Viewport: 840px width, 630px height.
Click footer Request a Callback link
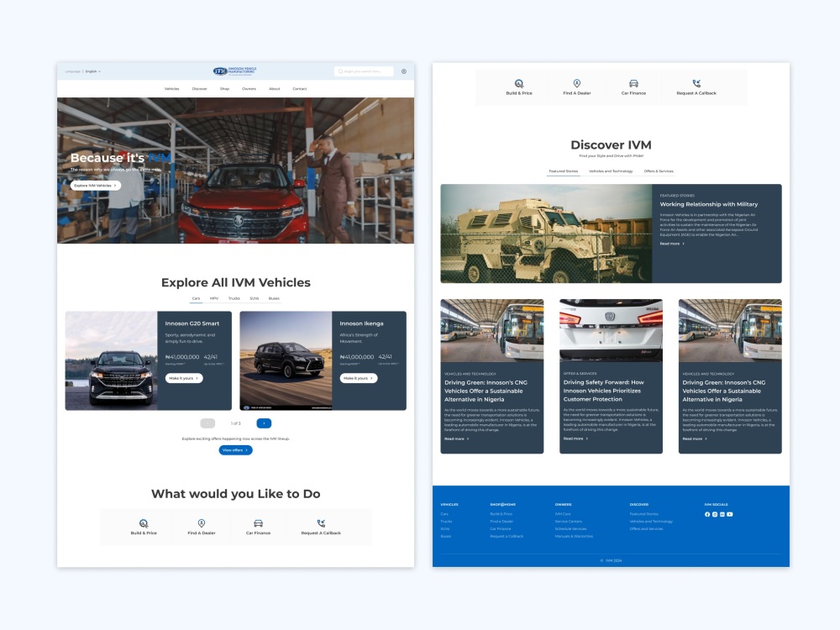point(507,537)
